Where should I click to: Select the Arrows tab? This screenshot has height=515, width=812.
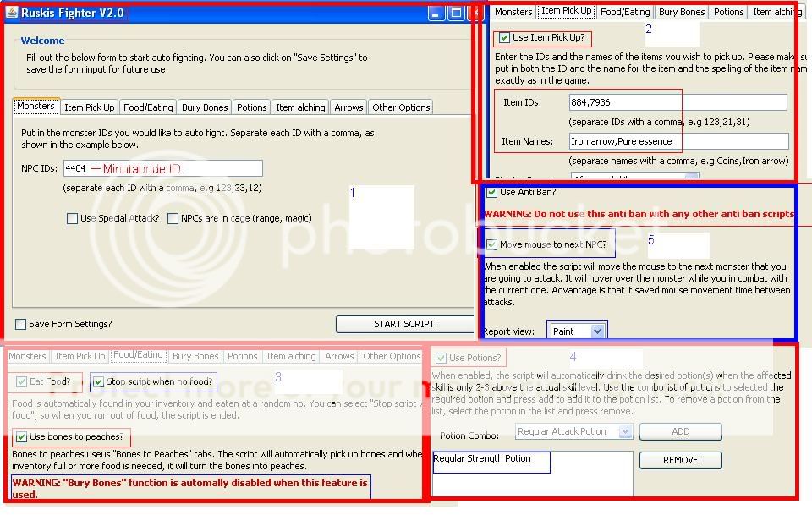point(348,107)
